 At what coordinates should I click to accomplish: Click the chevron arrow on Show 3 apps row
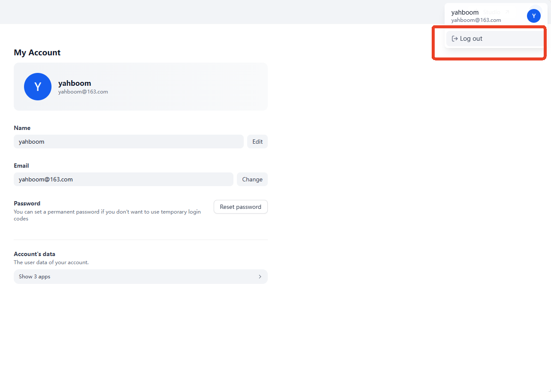coord(260,277)
